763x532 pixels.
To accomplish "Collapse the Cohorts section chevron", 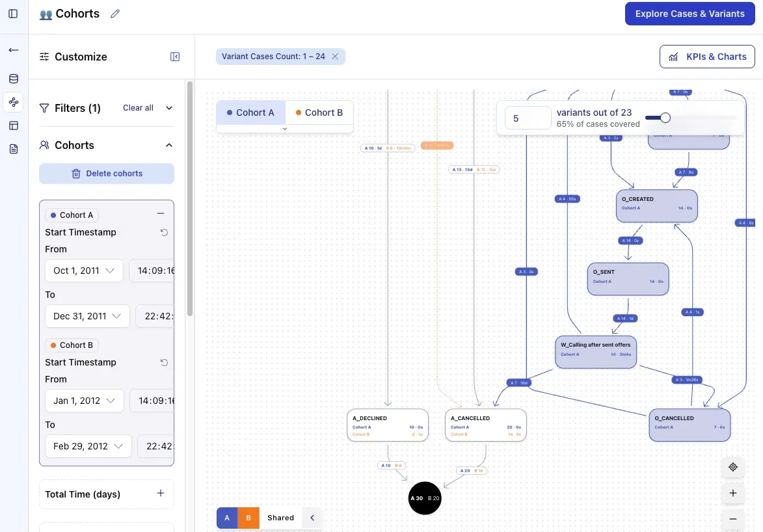I will [169, 145].
